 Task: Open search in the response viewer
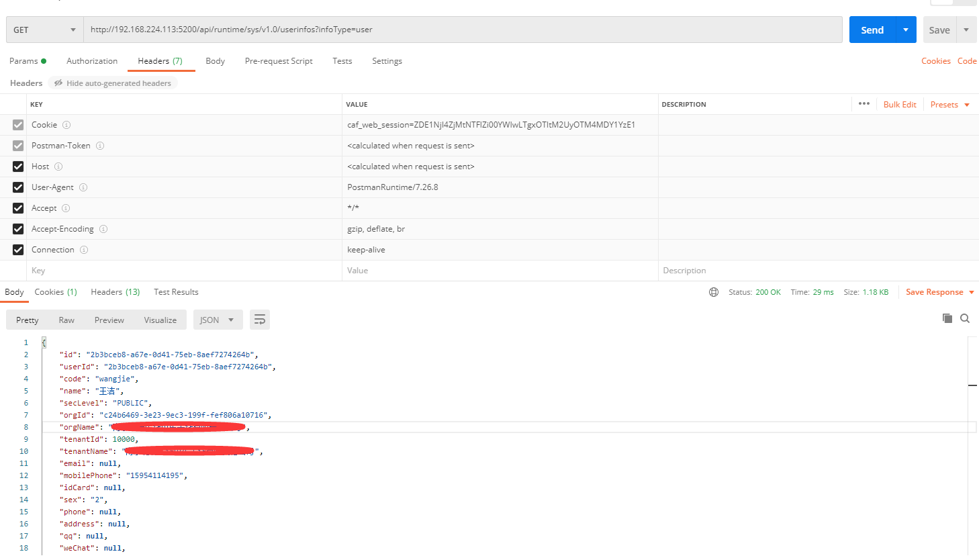pos(965,319)
